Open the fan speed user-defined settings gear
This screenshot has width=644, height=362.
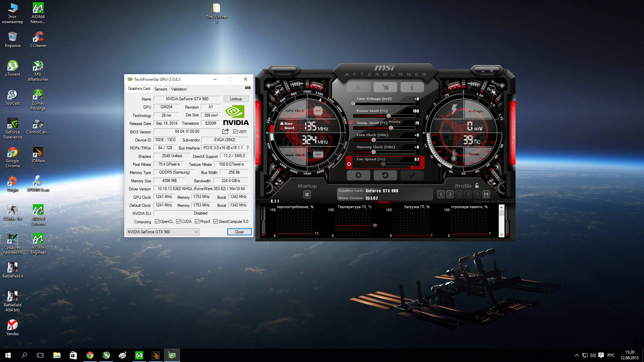tap(349, 164)
